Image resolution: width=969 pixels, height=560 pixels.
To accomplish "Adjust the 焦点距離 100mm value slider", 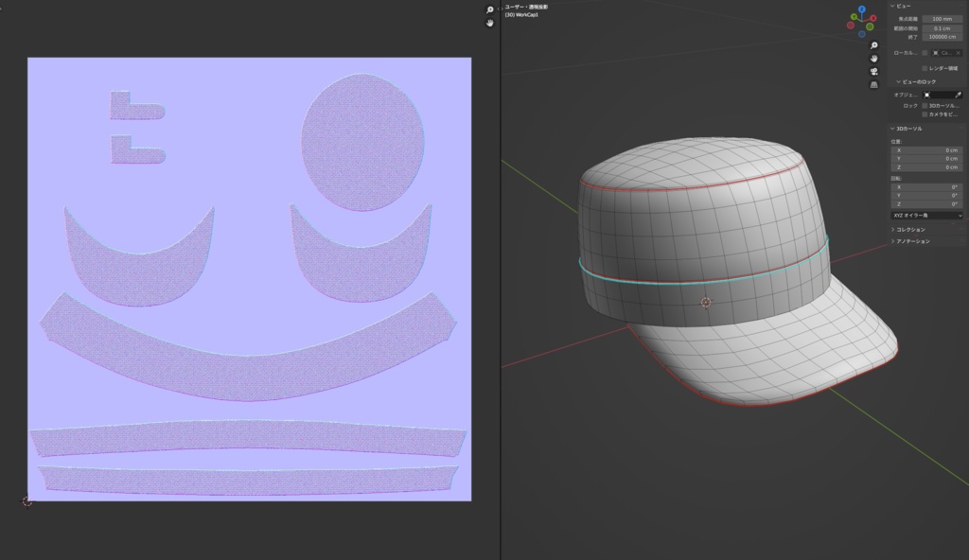I will point(942,17).
